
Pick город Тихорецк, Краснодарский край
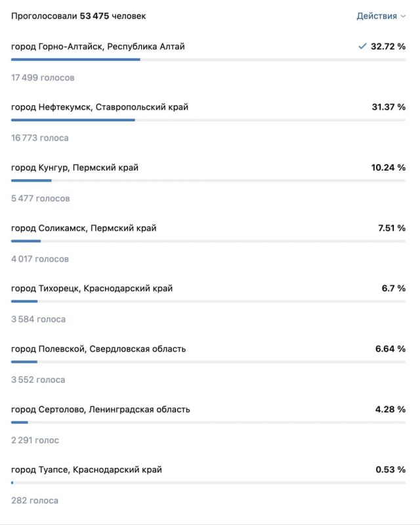click(x=92, y=288)
